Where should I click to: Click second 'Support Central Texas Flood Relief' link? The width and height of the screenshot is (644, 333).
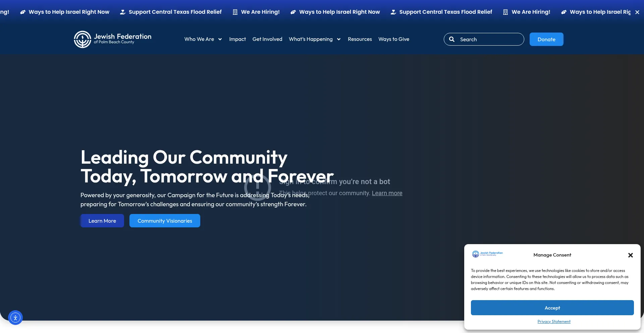[445, 12]
